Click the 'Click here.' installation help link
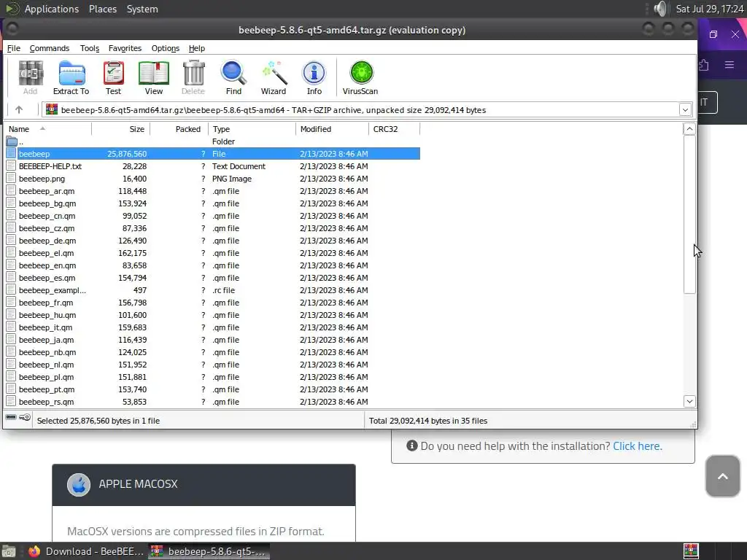 point(638,446)
